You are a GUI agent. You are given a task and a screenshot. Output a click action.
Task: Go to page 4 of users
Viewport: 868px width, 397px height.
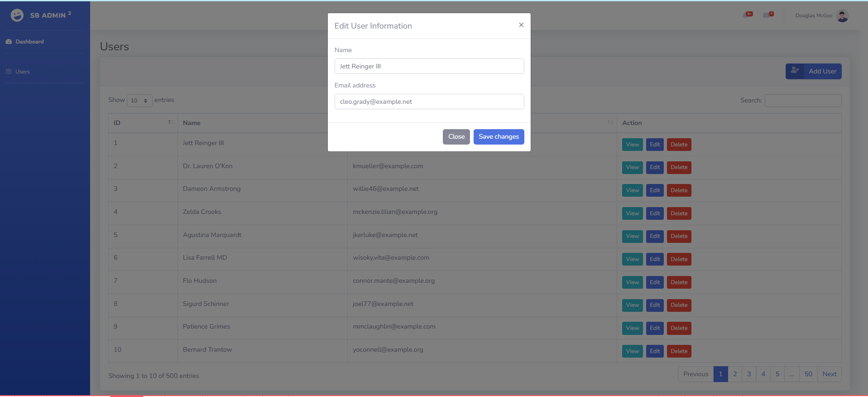[763, 374]
